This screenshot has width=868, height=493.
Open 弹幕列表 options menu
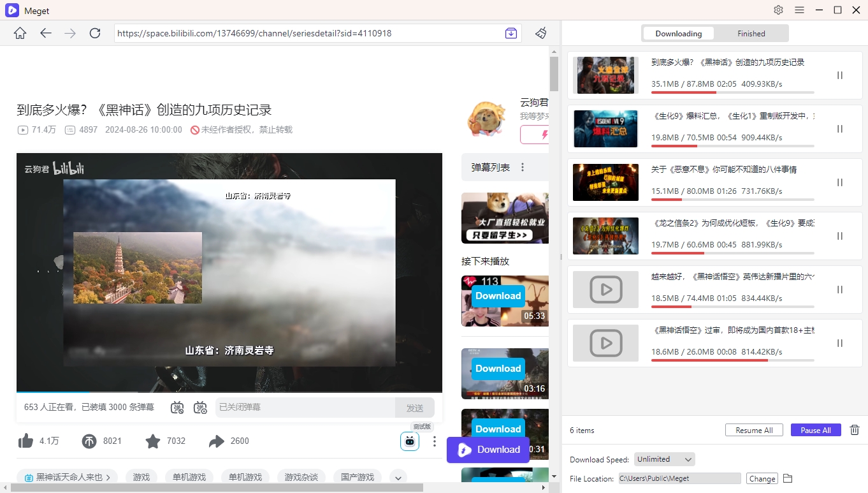coord(523,167)
